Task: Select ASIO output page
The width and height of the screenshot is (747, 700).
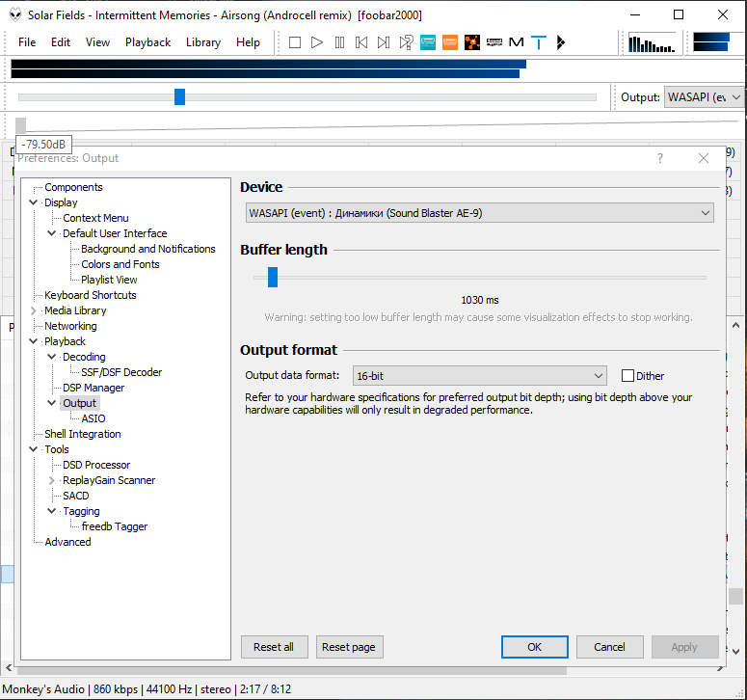Action: click(93, 418)
